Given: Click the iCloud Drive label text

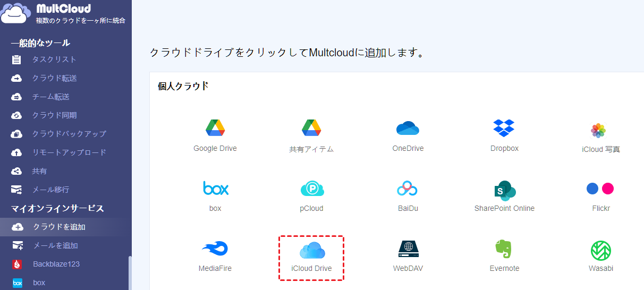Looking at the screenshot, I should (311, 268).
